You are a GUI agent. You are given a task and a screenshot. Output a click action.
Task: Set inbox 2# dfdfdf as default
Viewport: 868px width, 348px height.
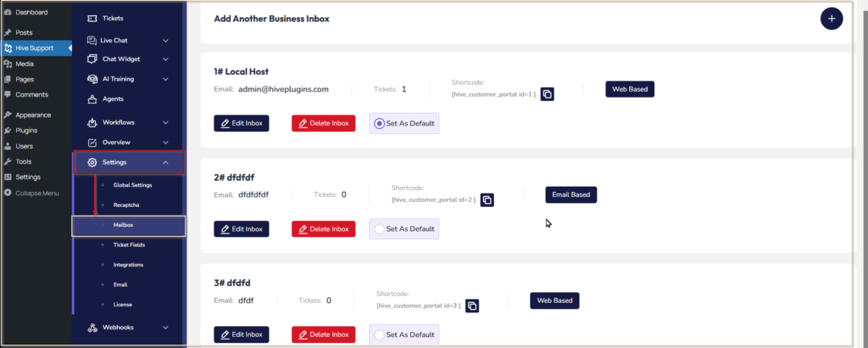[403, 229]
